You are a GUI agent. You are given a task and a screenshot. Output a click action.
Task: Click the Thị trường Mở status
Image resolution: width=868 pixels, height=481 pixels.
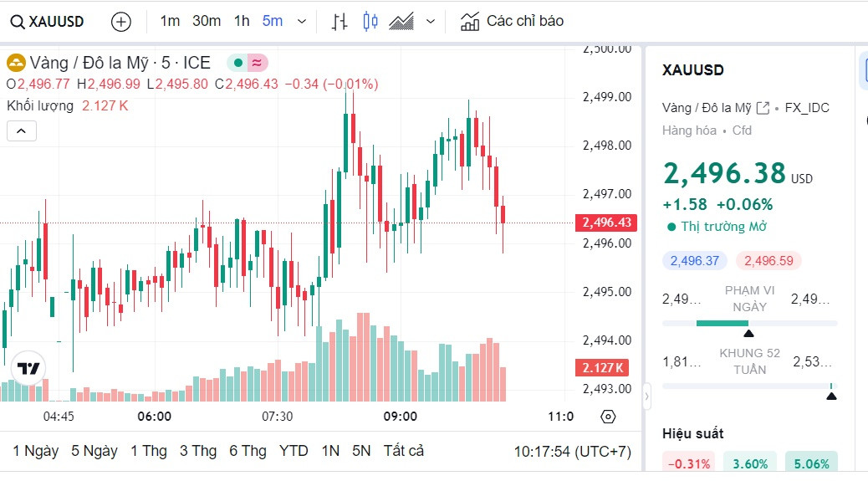coord(717,227)
